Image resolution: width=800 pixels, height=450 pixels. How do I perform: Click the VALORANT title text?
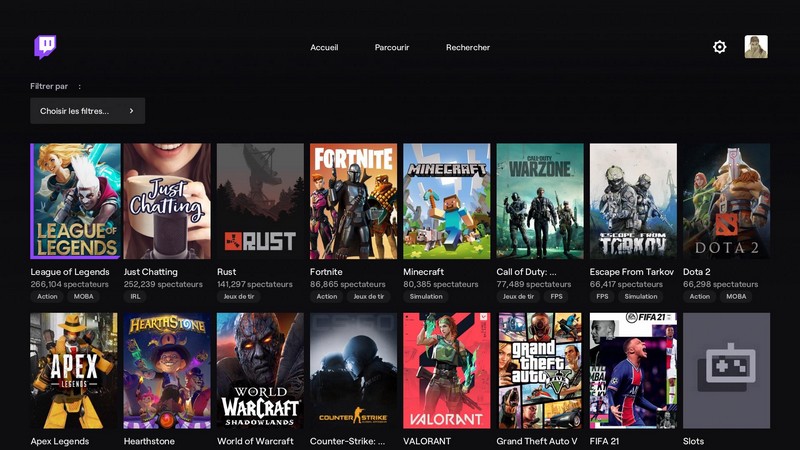tap(427, 441)
